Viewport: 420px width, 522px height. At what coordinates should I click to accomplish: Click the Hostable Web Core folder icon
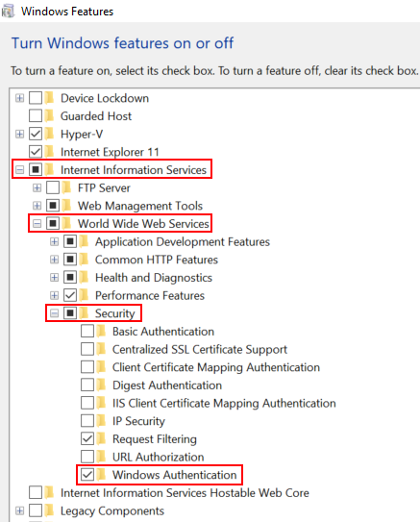click(x=50, y=493)
